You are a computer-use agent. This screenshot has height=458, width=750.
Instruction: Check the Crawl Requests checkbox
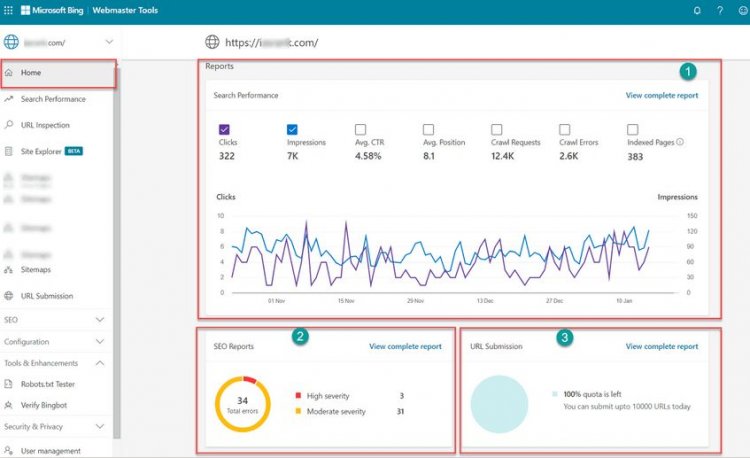pyautogui.click(x=496, y=130)
